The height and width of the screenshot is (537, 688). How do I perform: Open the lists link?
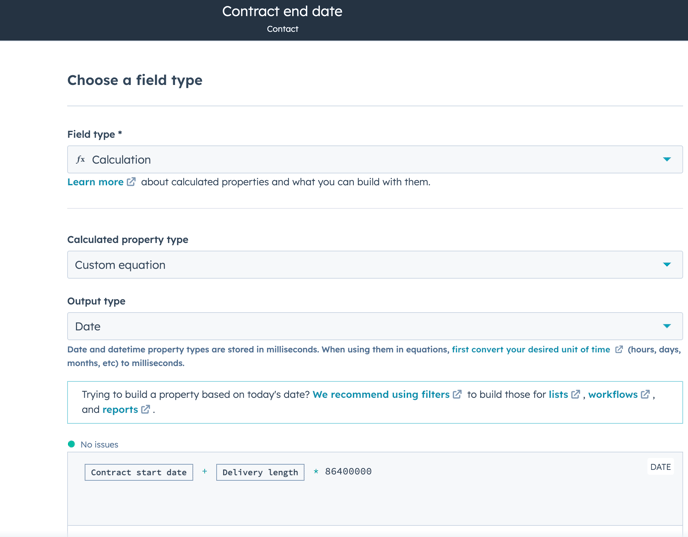tap(558, 394)
